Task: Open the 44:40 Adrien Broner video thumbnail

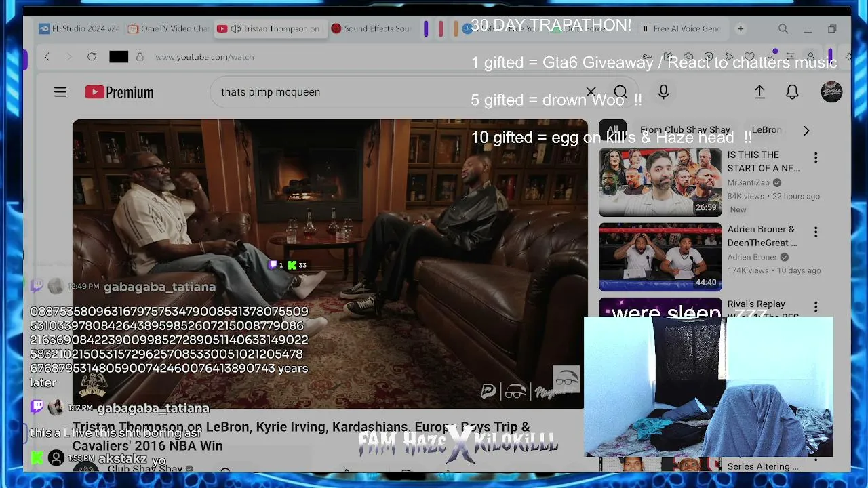Action: coord(660,257)
